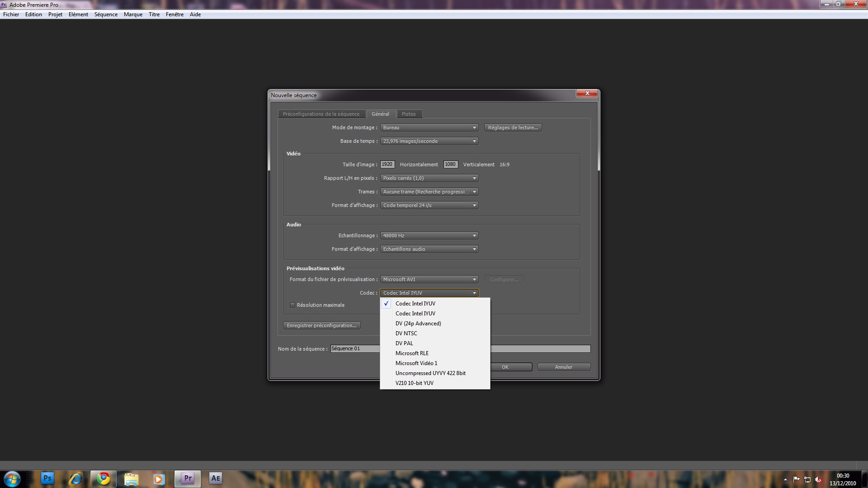
Task: Click the Réglages de lecture button
Action: 513,127
